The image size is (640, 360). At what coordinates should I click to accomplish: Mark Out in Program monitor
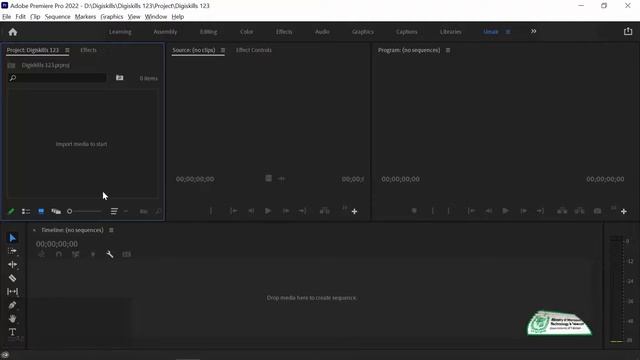pos(449,211)
